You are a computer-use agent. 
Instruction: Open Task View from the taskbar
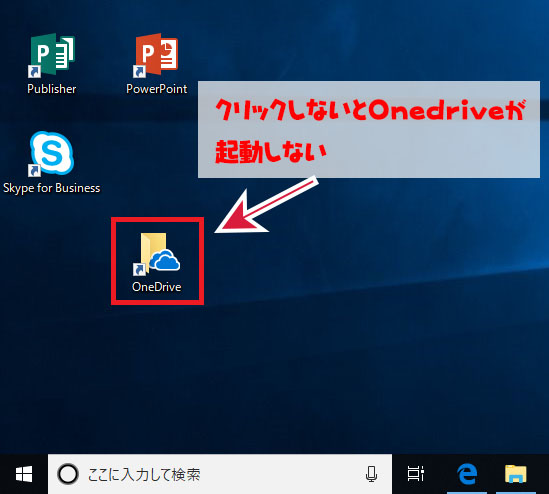click(416, 474)
